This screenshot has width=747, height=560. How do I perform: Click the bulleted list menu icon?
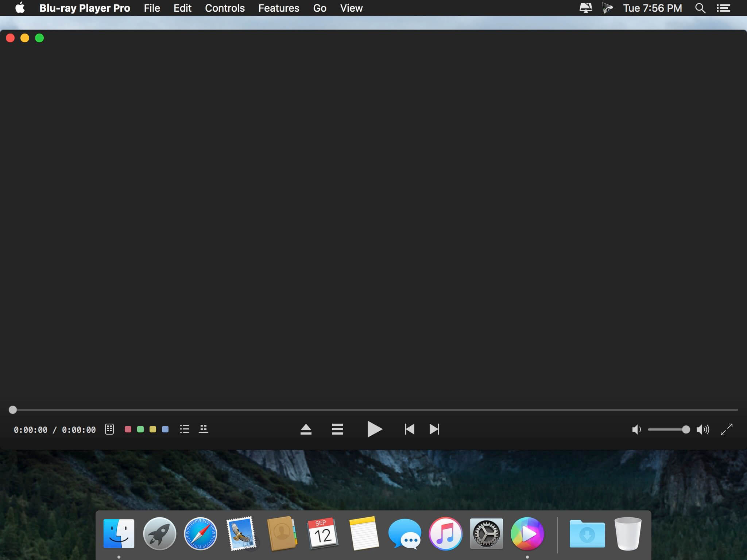click(185, 429)
